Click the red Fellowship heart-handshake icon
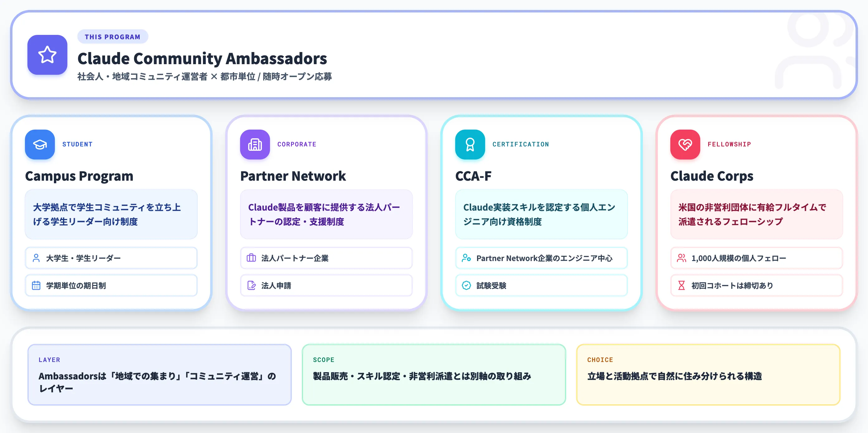This screenshot has height=433, width=868. 685,145
